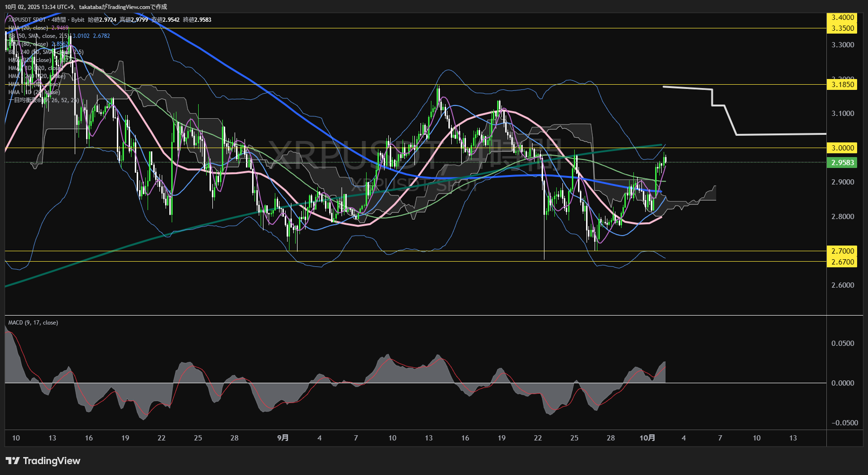
Task: Select the HMA (80, close) indicator legend
Action: [28, 44]
